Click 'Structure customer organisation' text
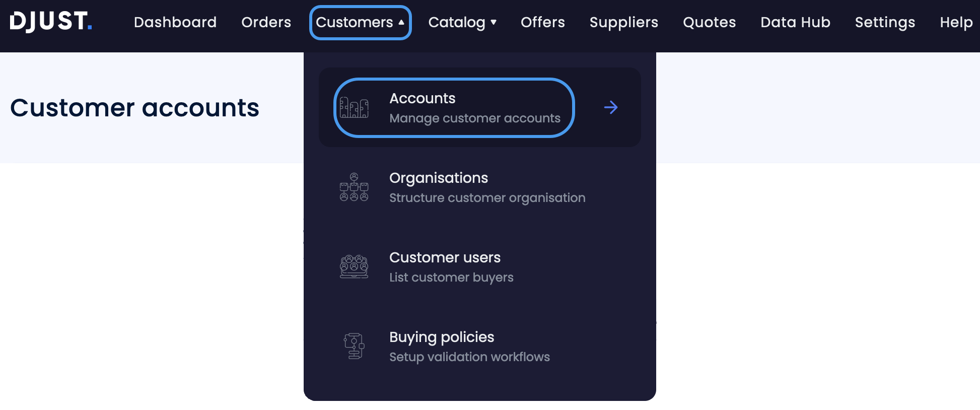The width and height of the screenshot is (980, 410). (487, 198)
